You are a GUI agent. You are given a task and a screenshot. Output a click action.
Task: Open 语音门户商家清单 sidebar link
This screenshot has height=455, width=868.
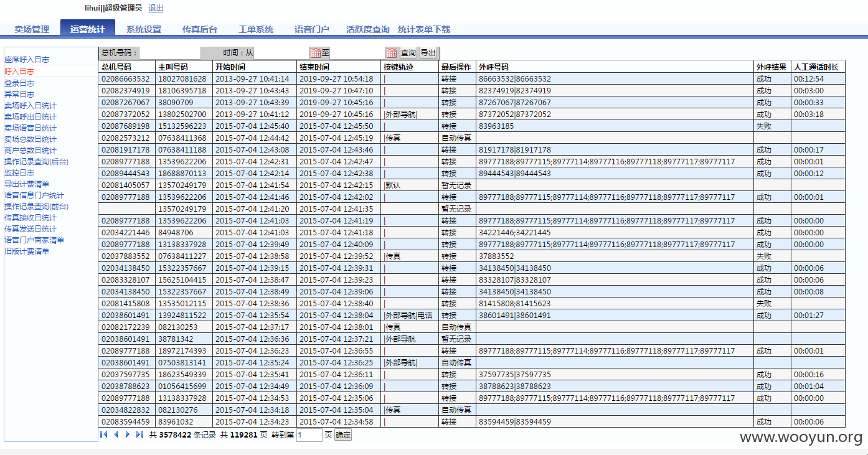coord(34,240)
